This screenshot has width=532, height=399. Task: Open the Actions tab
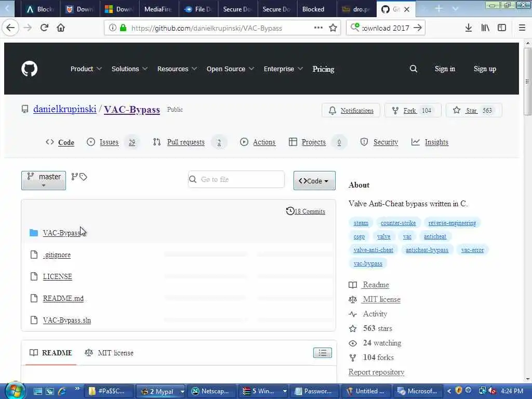[258, 142]
